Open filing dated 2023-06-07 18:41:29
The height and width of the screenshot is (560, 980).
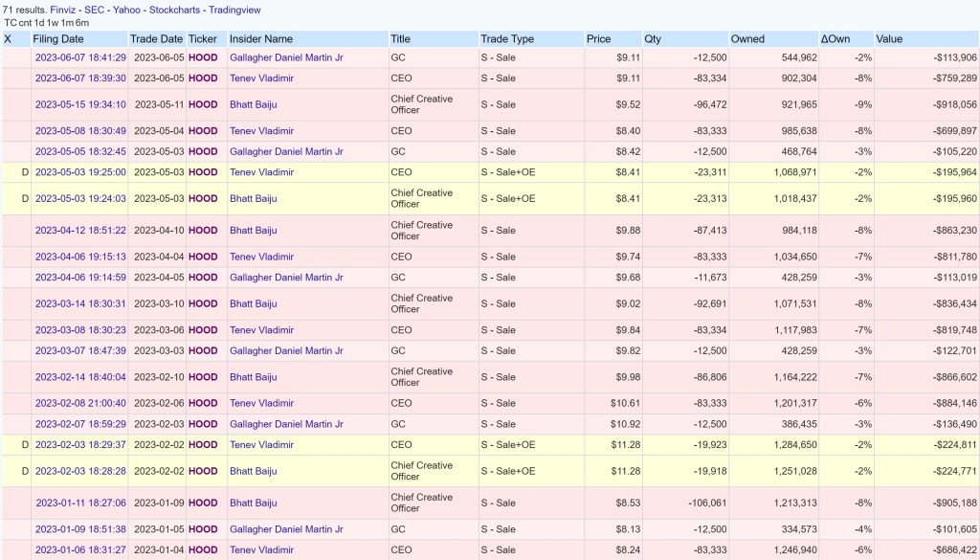tap(80, 57)
